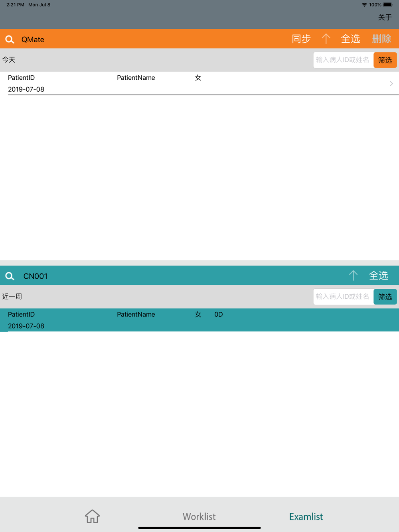Tap the orange 筛选 filter button
This screenshot has height=532, width=399.
pyautogui.click(x=385, y=60)
